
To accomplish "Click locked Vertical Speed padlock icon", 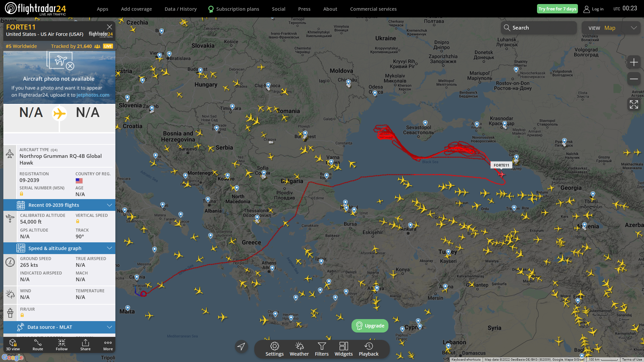I will pos(77,222).
